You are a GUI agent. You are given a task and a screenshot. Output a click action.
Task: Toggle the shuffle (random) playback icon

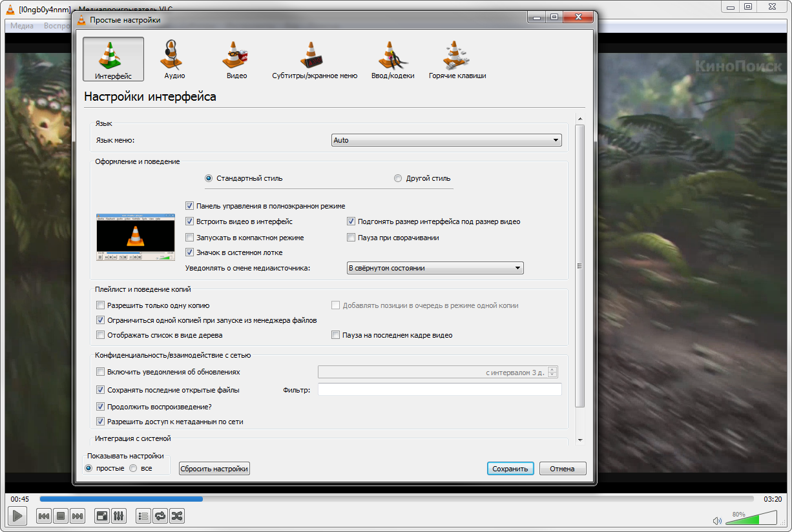coord(177,515)
